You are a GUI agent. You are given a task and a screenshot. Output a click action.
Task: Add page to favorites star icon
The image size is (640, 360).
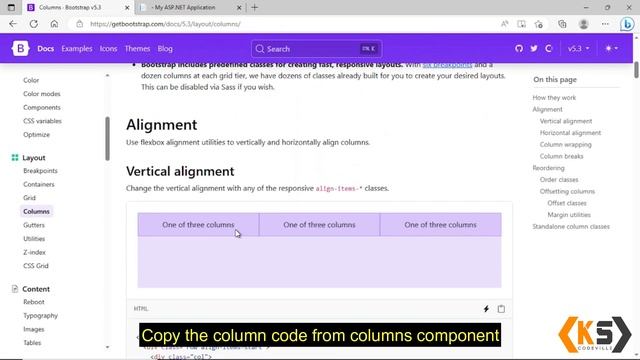[539, 24]
